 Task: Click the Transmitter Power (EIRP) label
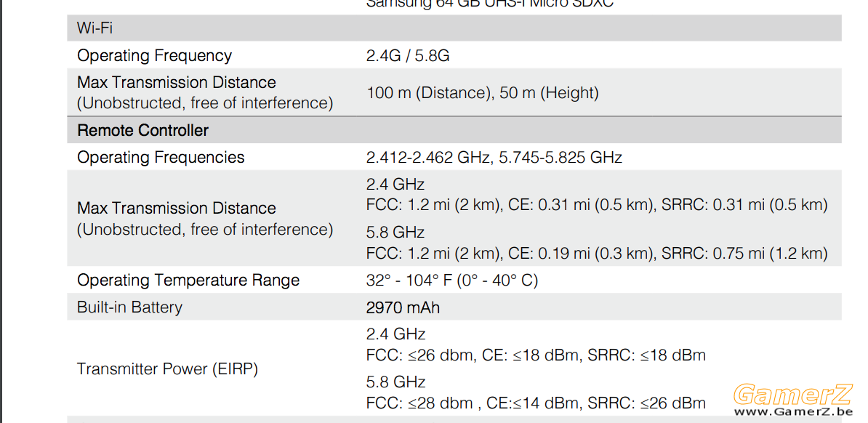[167, 368]
